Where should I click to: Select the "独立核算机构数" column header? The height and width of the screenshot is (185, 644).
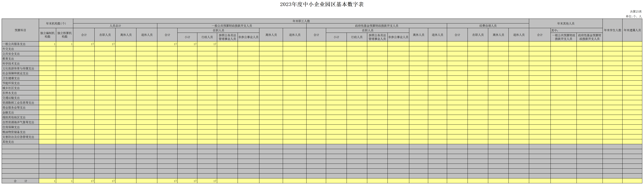coord(64,35)
